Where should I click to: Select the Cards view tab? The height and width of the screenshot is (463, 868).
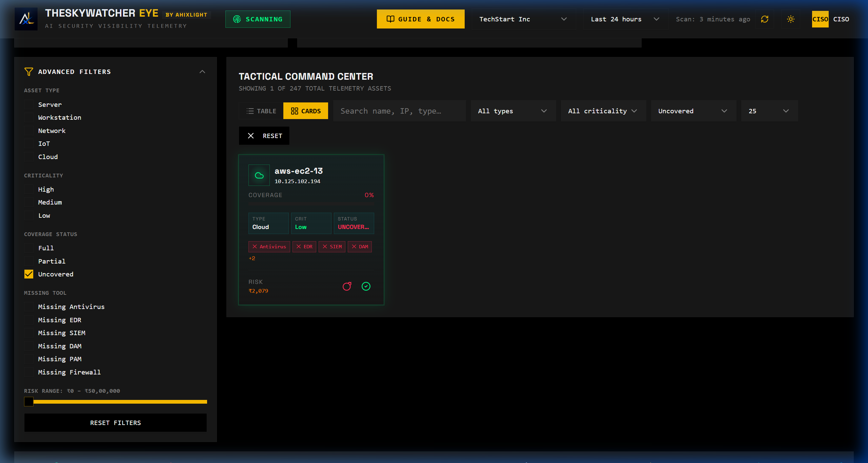(306, 111)
